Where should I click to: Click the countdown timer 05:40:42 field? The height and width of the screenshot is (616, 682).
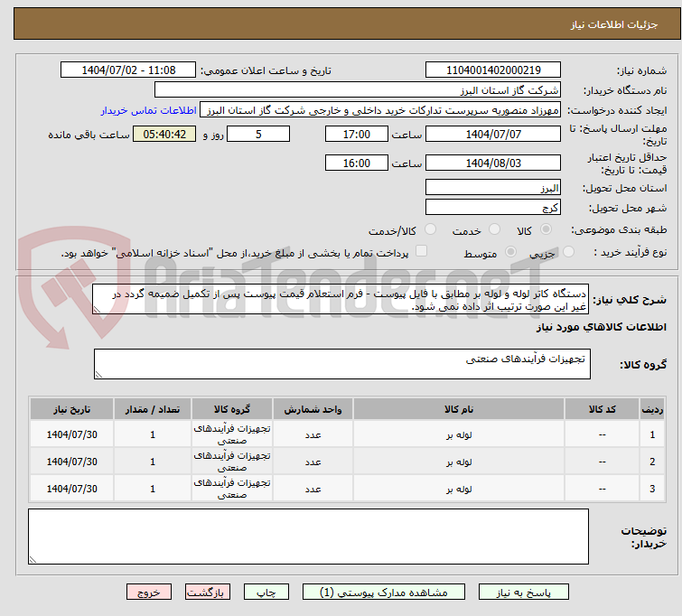[x=164, y=134]
